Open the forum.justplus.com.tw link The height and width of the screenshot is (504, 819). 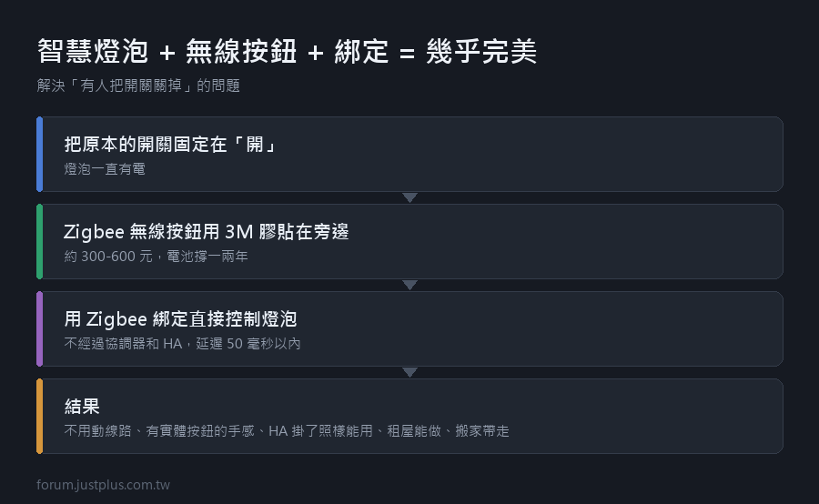[x=104, y=485]
